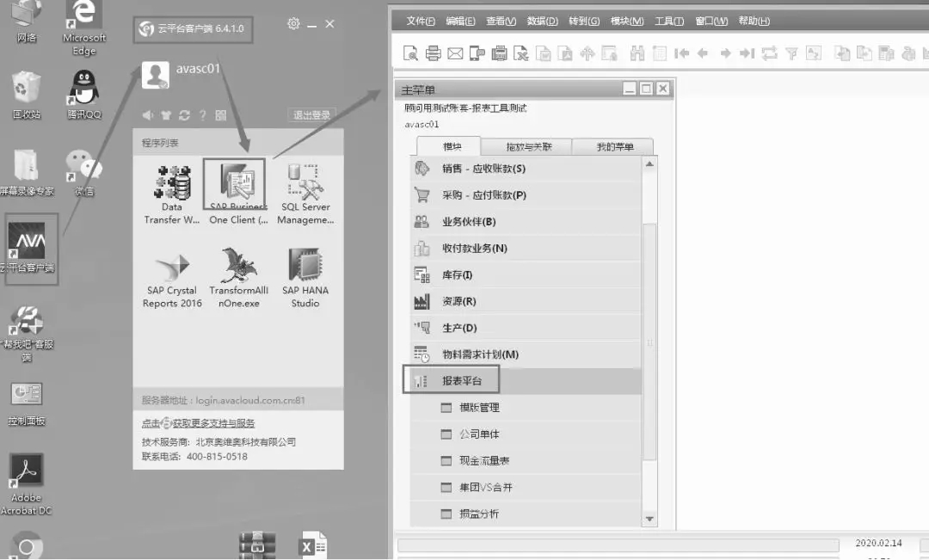Open the 帮助(H) menu
This screenshot has width=929, height=560.
[x=754, y=22]
